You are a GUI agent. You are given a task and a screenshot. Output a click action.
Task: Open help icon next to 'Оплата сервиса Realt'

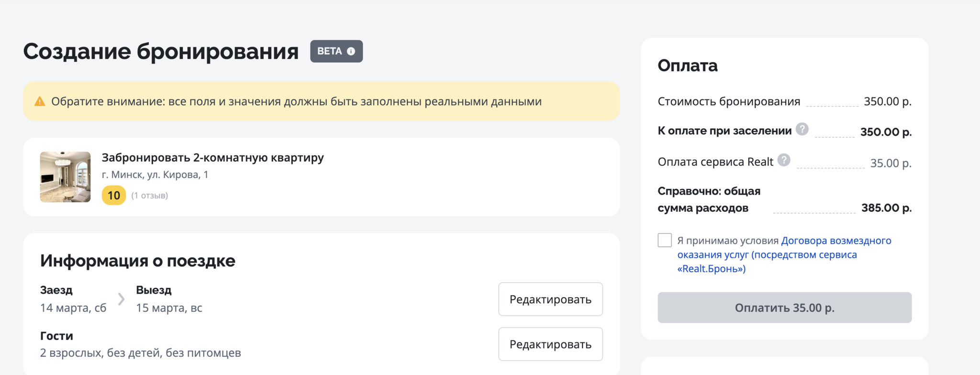point(783,160)
